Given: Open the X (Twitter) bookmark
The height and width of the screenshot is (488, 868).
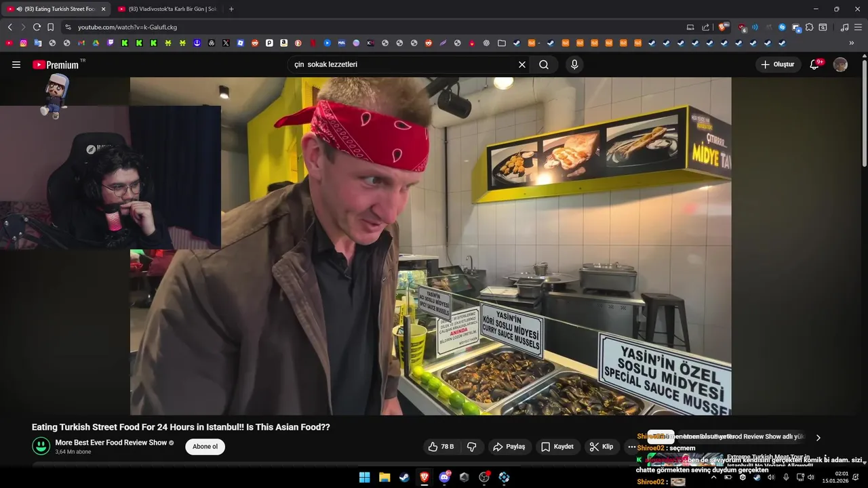Looking at the screenshot, I should 226,43.
